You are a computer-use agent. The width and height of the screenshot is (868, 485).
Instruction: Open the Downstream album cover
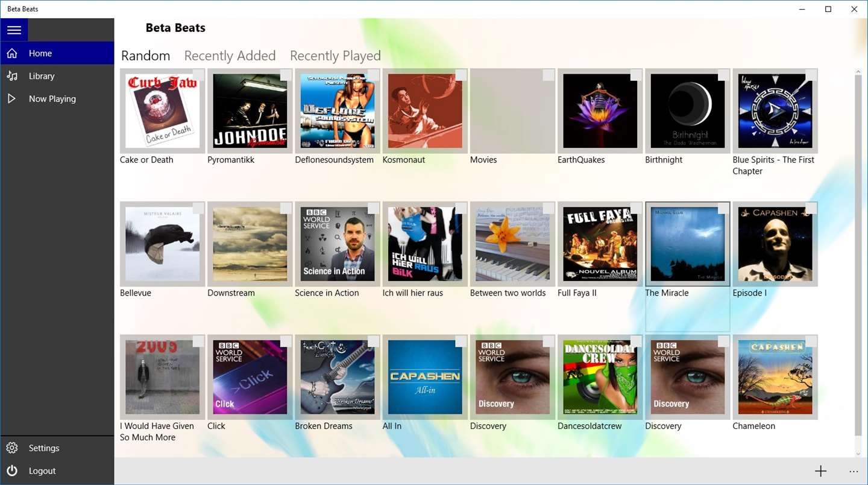pyautogui.click(x=250, y=244)
